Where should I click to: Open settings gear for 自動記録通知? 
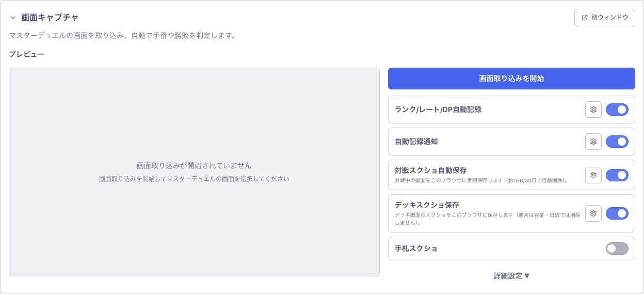coord(593,142)
